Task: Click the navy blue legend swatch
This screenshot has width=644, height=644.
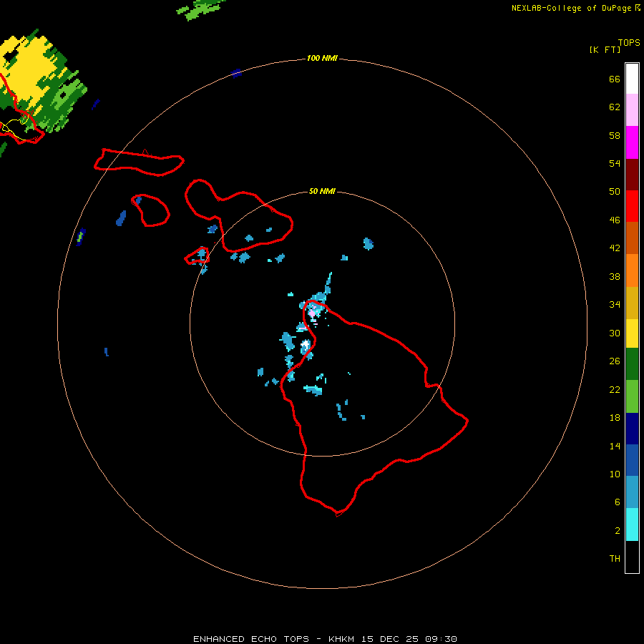Action: pyautogui.click(x=632, y=429)
